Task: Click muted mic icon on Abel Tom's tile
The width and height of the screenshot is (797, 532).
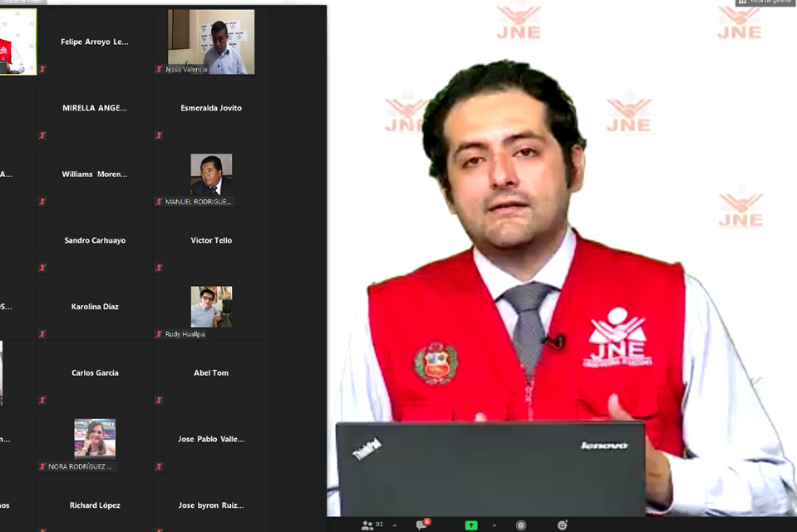Action: [x=159, y=401]
